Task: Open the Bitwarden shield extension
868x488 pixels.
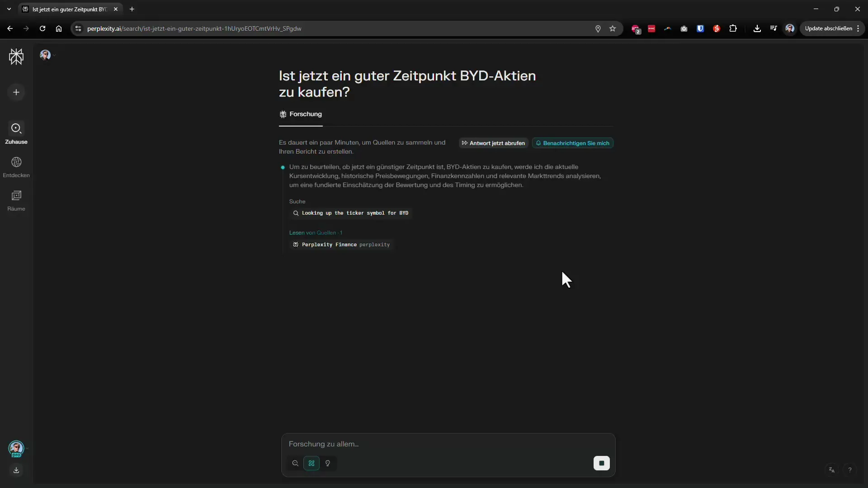Action: tap(700, 28)
